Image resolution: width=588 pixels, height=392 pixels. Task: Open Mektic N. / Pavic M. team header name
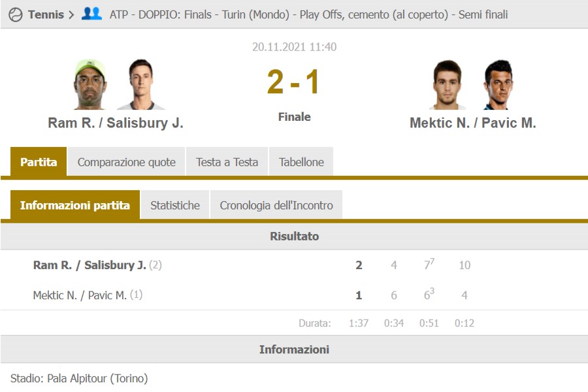[x=472, y=123]
